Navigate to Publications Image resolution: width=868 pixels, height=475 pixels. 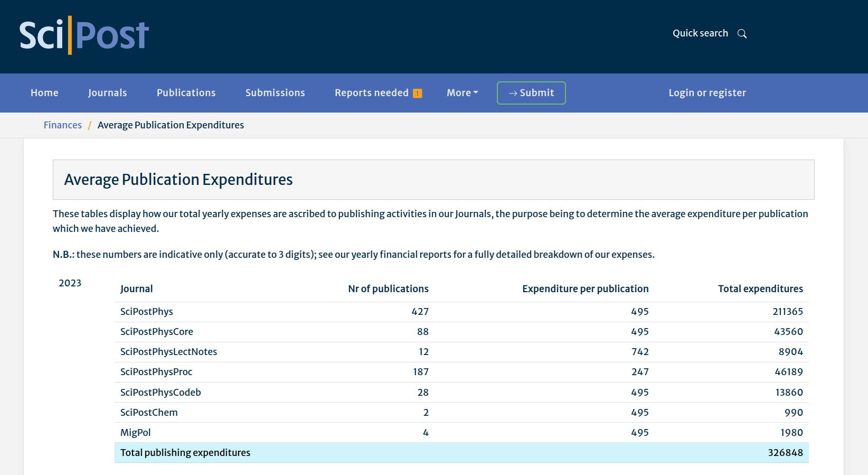point(186,93)
